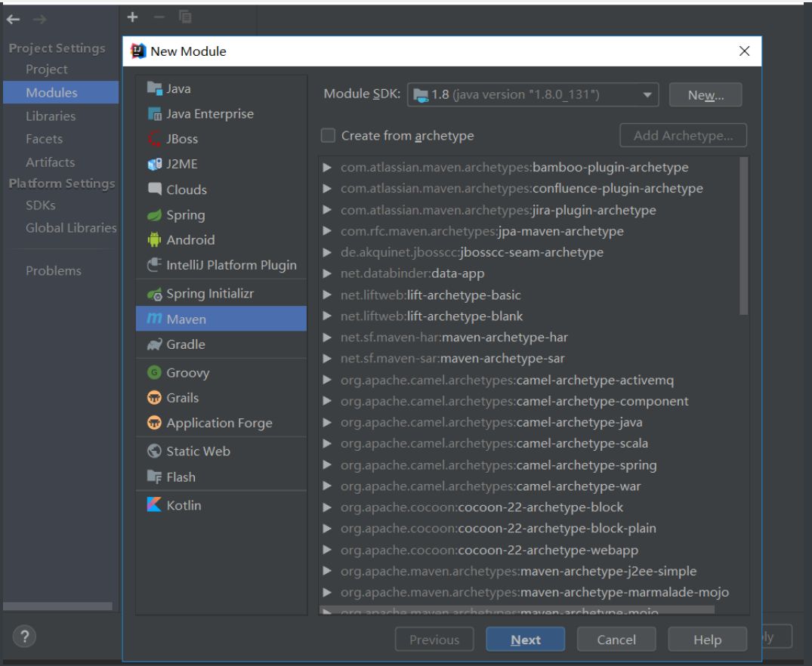This screenshot has height=666, width=812.
Task: Click the Clouds icon
Action: (154, 189)
